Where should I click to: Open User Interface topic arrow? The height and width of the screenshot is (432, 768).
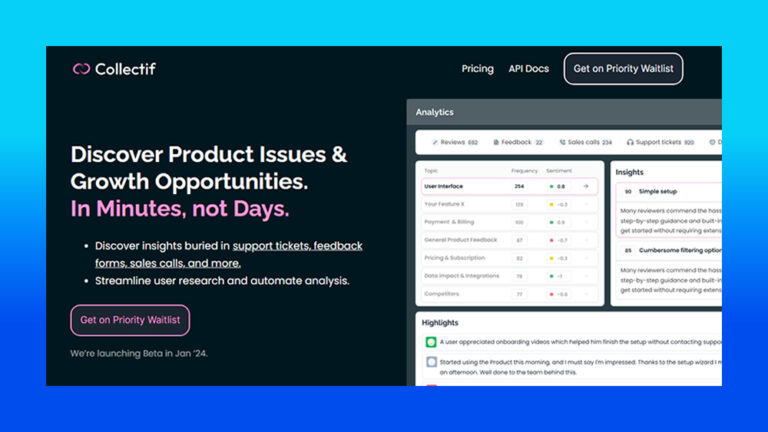click(586, 186)
